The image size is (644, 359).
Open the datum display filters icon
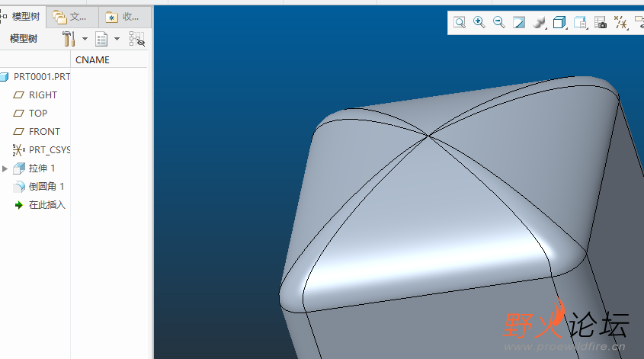tap(620, 23)
